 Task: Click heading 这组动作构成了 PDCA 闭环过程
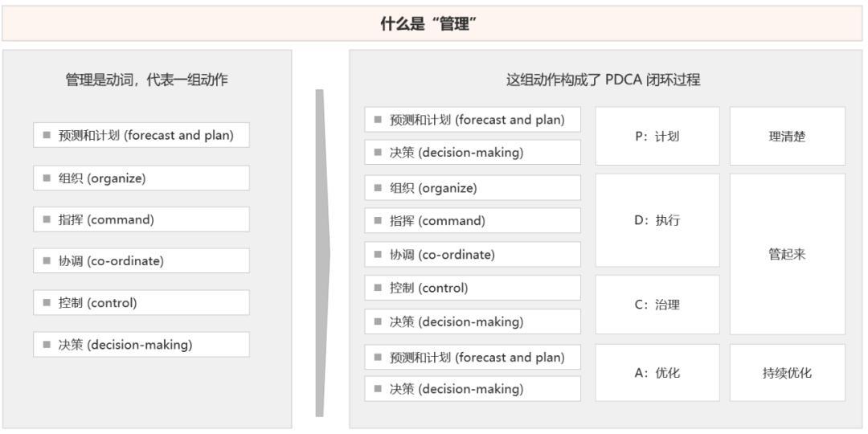coord(603,80)
